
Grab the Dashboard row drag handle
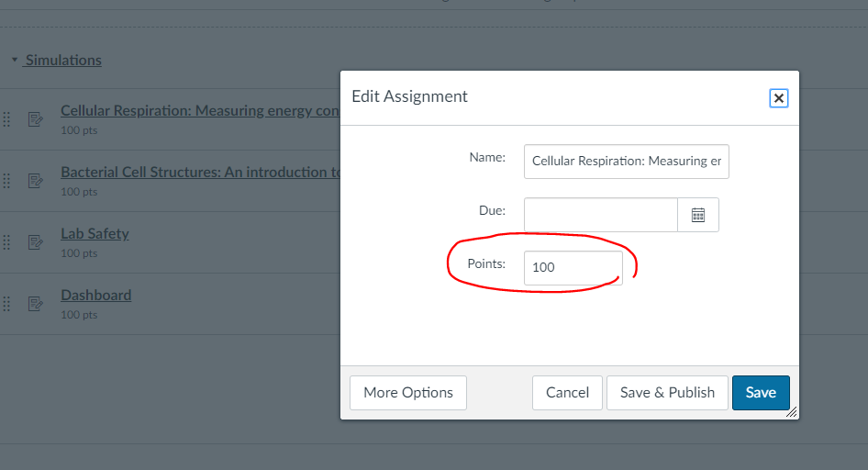click(x=6, y=303)
